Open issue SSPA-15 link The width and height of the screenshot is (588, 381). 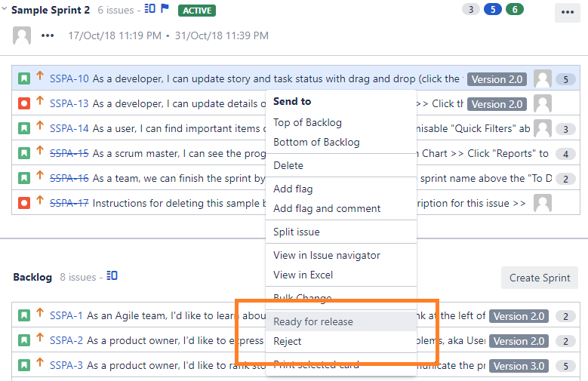[x=69, y=153]
